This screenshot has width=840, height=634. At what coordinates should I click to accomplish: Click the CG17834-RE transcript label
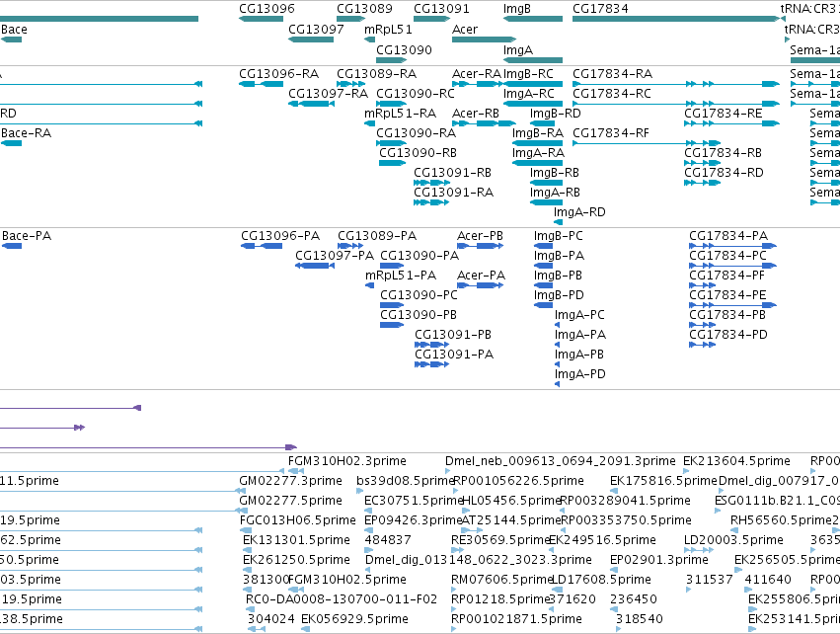click(x=724, y=114)
